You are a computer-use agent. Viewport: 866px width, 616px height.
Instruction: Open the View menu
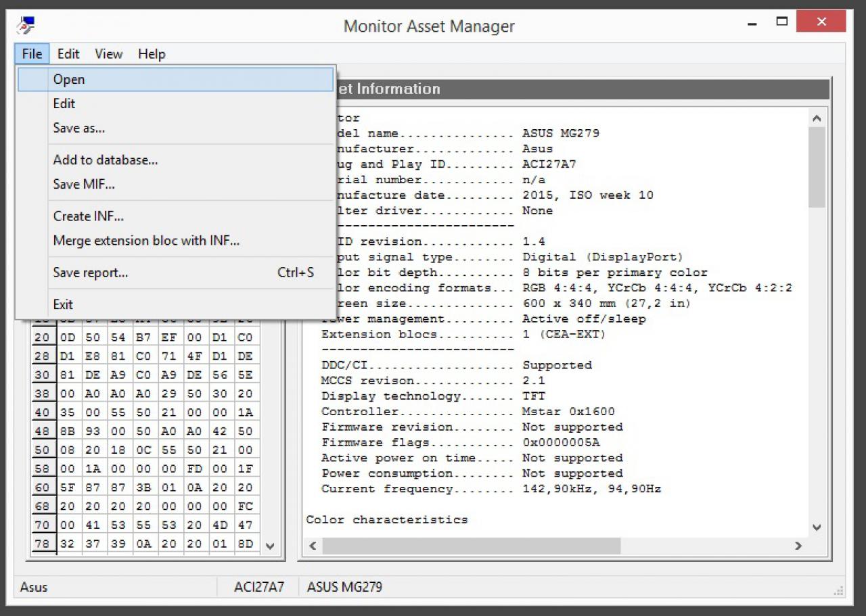point(108,54)
